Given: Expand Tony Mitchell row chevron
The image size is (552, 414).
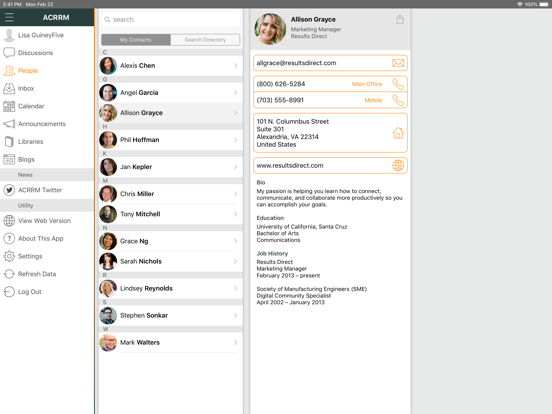Looking at the screenshot, I should 235,214.
